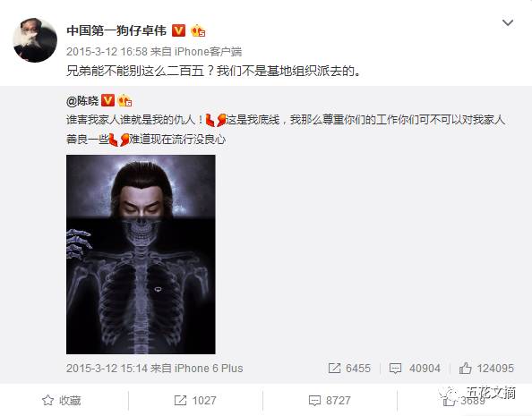Click the membership crown badge beside 卓伟
The image size is (532, 416).
coord(198,30)
